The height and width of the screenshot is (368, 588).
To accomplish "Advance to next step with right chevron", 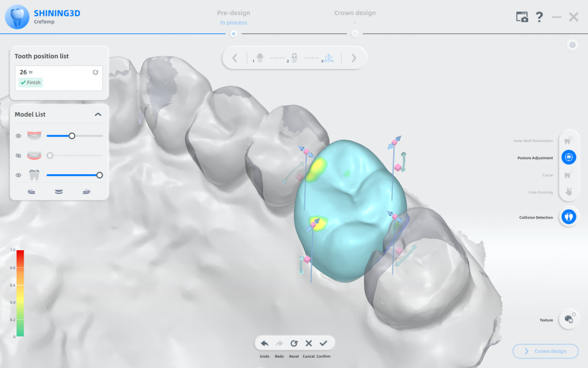I will [x=354, y=57].
